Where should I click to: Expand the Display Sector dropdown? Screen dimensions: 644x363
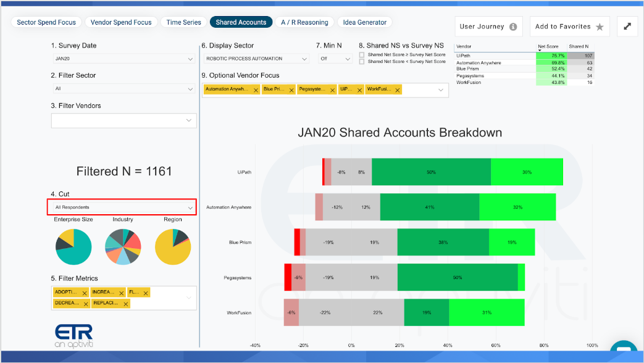pyautogui.click(x=256, y=59)
